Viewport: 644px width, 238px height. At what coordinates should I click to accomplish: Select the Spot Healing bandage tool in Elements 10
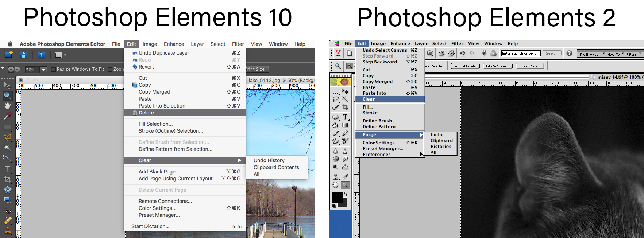[x=7, y=221]
